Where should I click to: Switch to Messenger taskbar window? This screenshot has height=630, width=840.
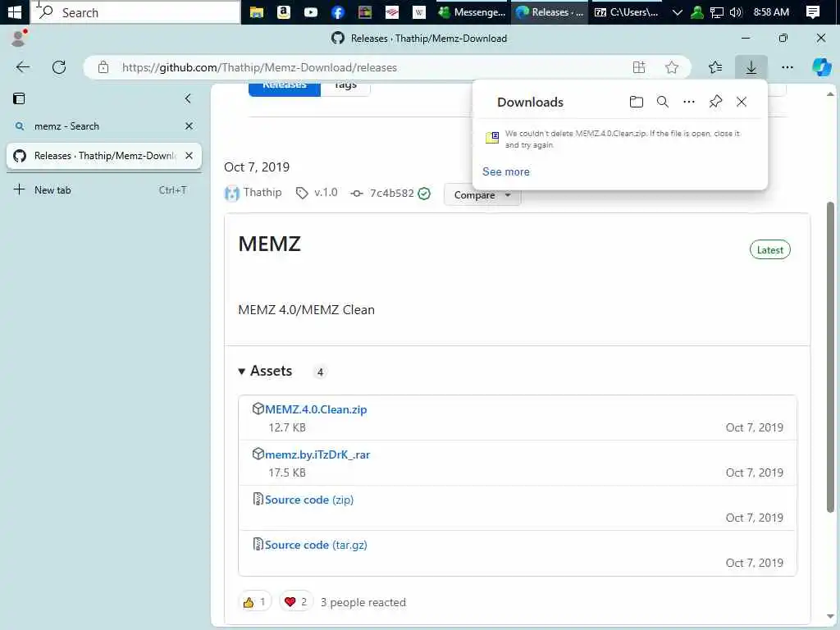[x=472, y=11]
